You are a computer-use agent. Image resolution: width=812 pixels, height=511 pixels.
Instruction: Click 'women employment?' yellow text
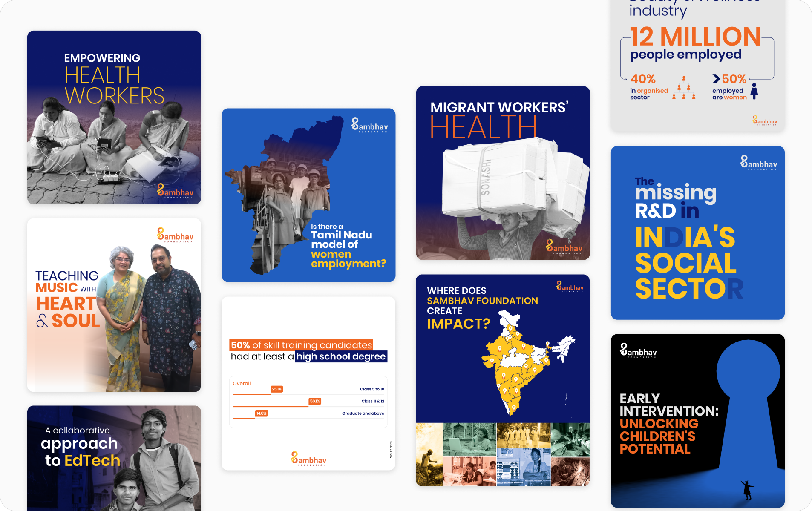(348, 259)
